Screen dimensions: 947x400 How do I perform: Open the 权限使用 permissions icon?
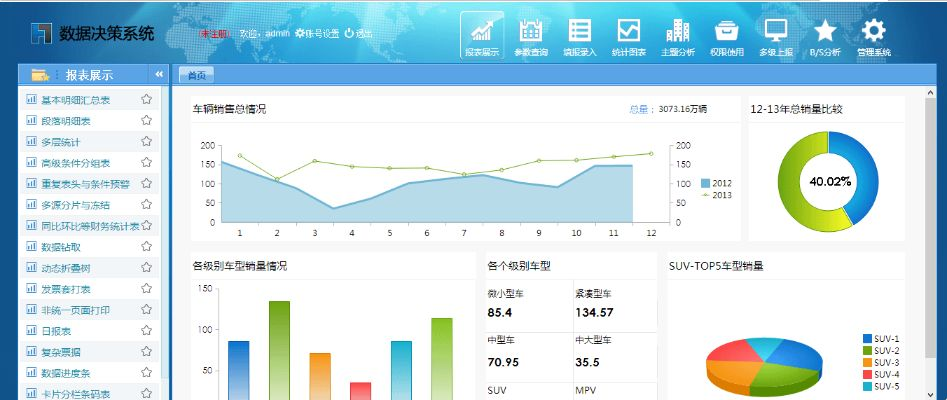coord(727,36)
